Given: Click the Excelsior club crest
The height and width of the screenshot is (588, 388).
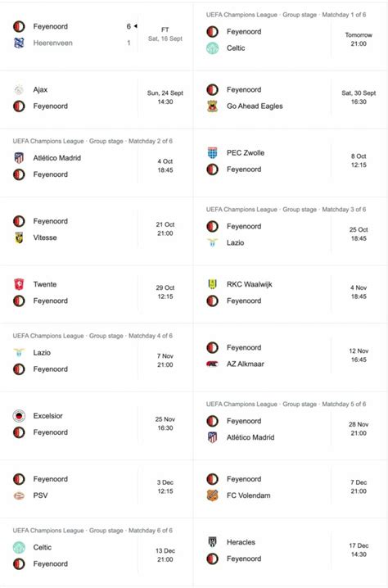Looking at the screenshot, I should click(19, 416).
